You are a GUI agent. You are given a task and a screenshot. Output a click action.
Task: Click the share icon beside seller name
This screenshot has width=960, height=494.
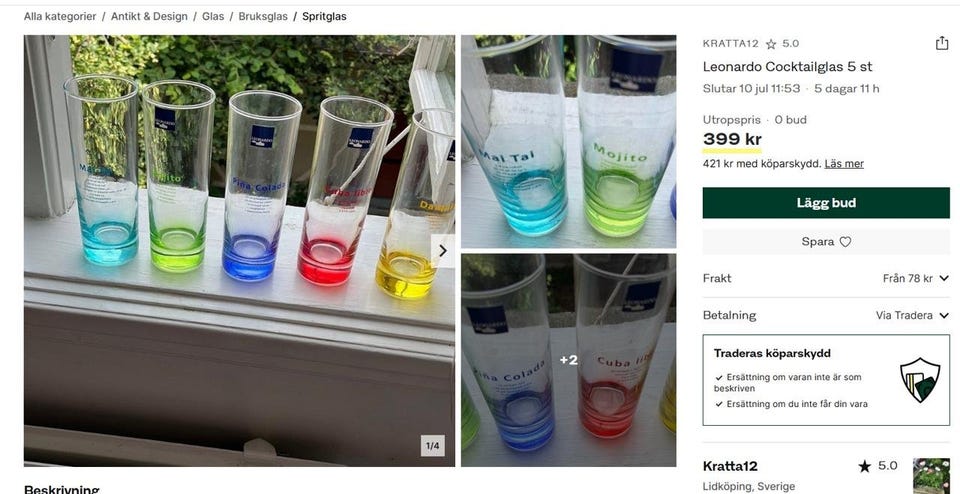pyautogui.click(x=941, y=43)
